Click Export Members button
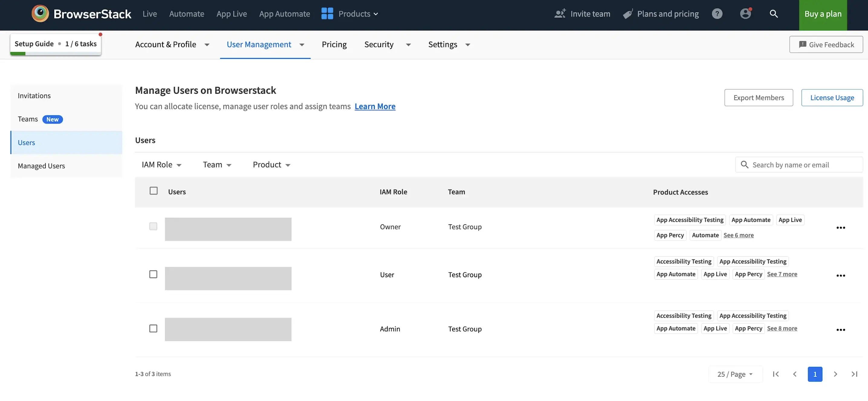Image resolution: width=868 pixels, height=401 pixels. [759, 98]
